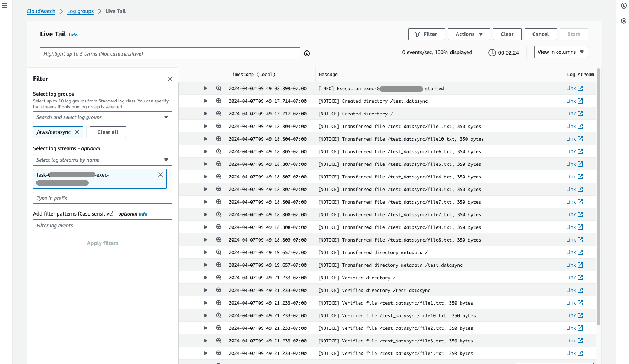Click the Message column header
The height and width of the screenshot is (364, 629).
(328, 75)
